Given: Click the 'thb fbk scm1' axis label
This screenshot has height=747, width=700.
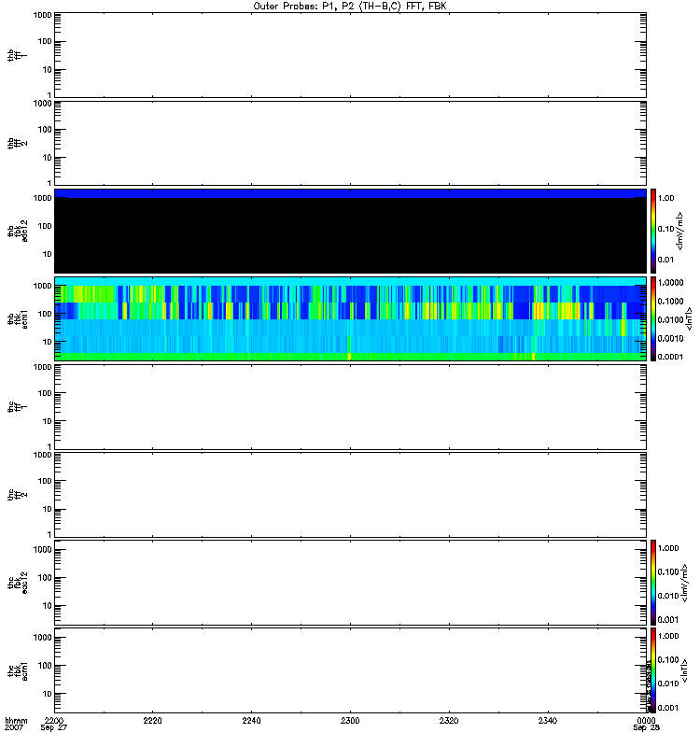Looking at the screenshot, I should 17,318.
